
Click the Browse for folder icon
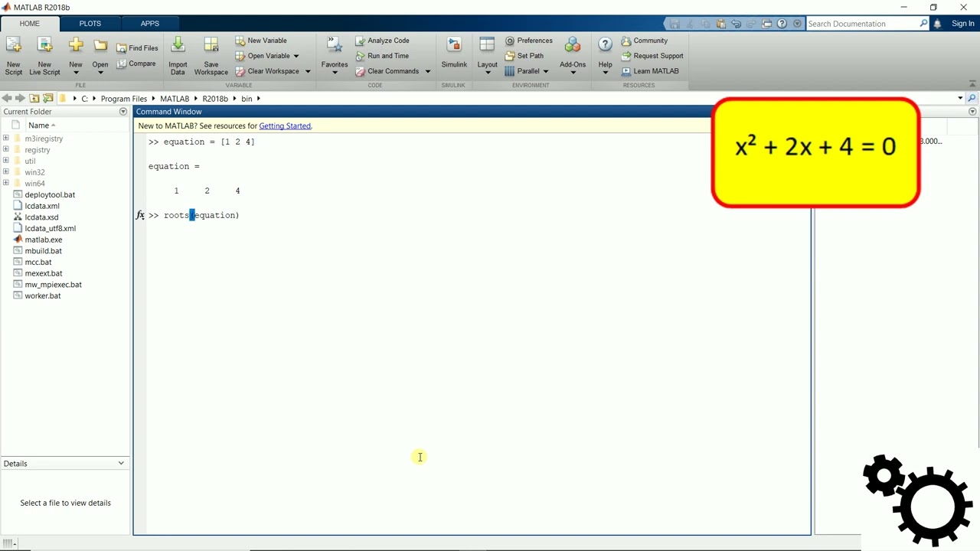[x=48, y=98]
